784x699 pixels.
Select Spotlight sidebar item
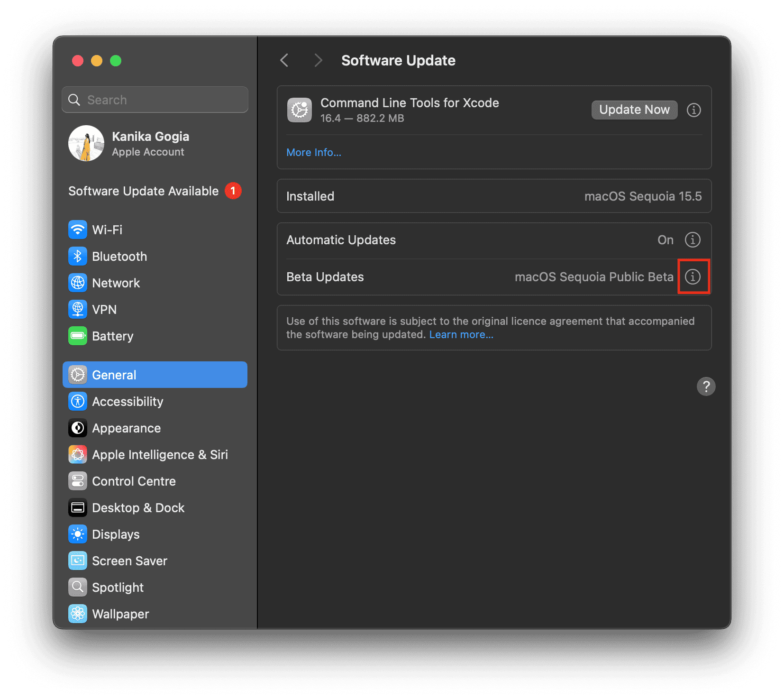click(x=155, y=587)
